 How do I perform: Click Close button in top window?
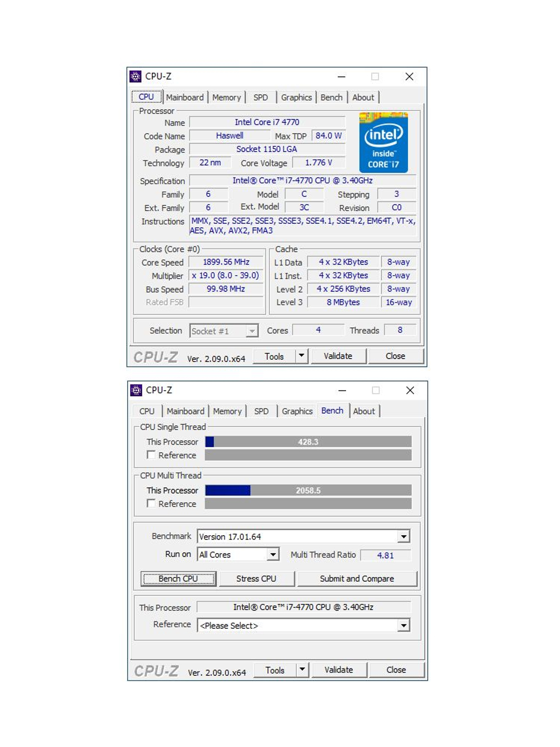395,356
